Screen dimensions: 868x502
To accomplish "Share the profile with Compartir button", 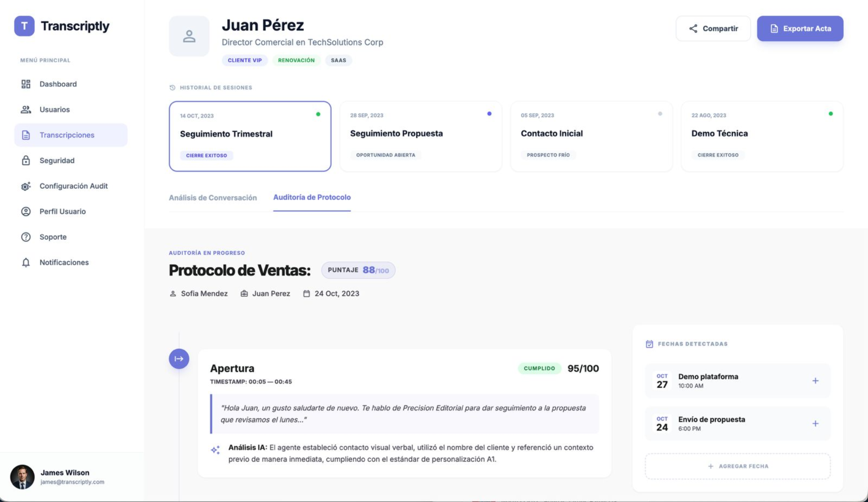I will coord(713,29).
